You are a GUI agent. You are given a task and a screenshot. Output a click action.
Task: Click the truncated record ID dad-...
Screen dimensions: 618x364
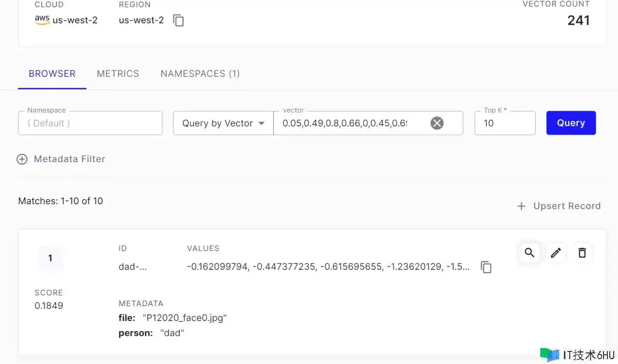pos(133,266)
